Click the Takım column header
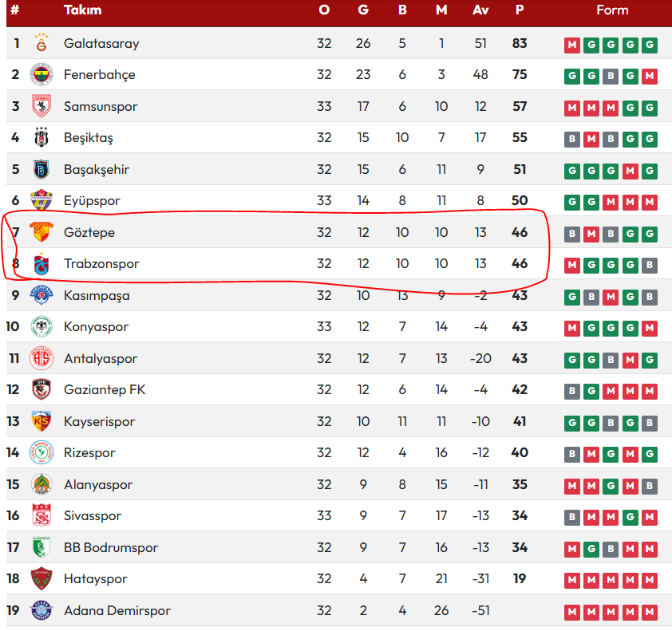The width and height of the screenshot is (672, 631). (x=83, y=10)
